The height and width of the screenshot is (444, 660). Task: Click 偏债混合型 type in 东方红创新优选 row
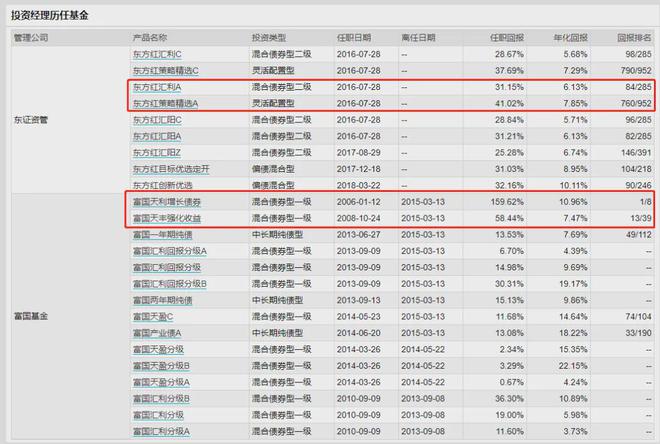tap(273, 185)
